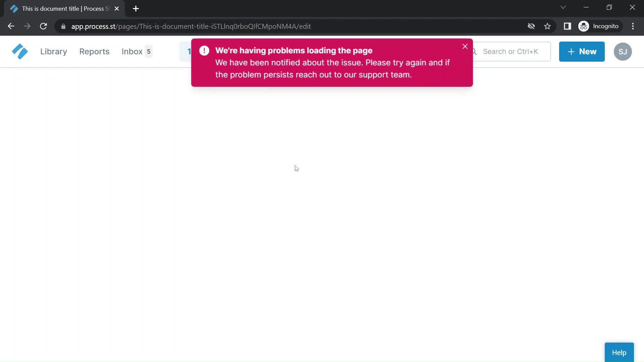This screenshot has width=644, height=362.
Task: Expand the browser tab options
Action: [563, 7]
